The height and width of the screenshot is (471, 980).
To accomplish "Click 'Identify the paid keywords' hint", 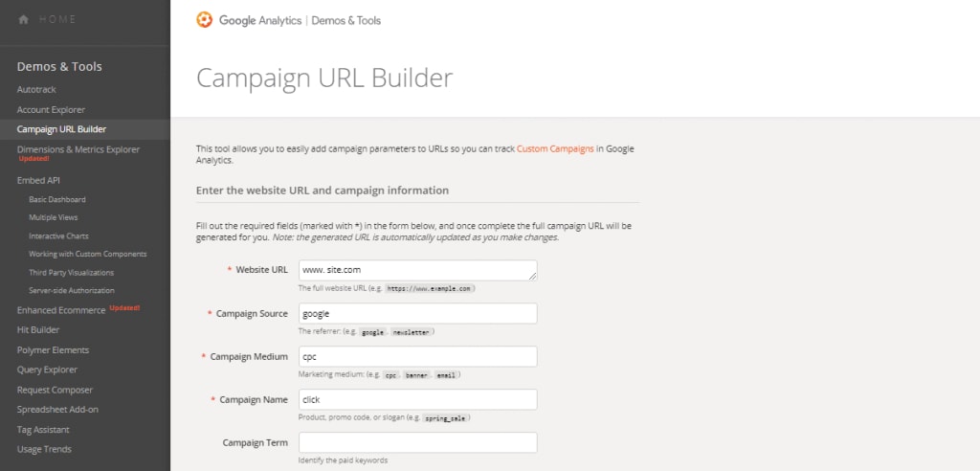I will [x=344, y=460].
